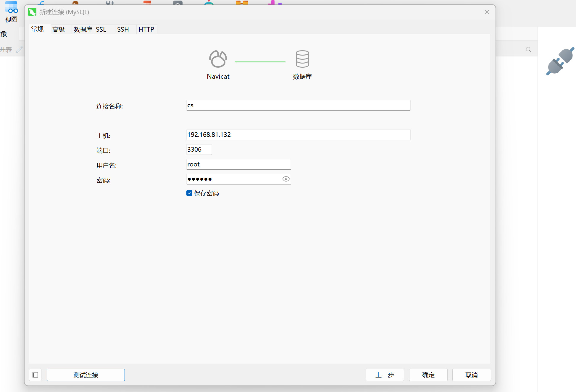Click the sidebar panel toggle icon
This screenshot has height=392, width=576.
35,375
